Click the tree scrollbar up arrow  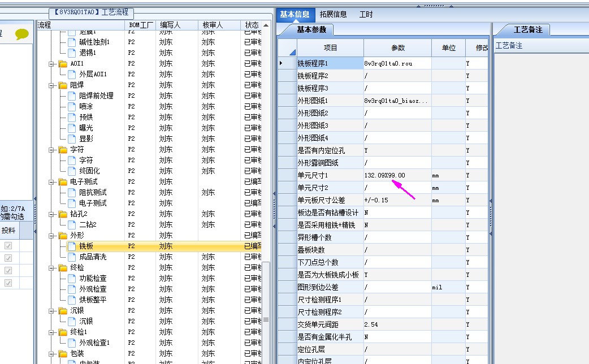point(266,25)
